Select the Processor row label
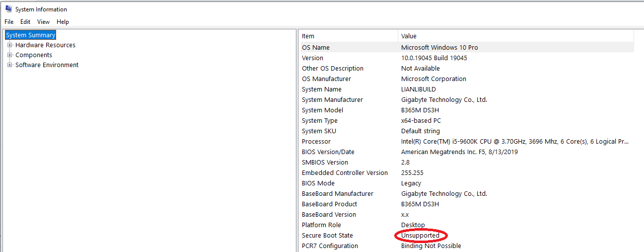Screen dimensions: 644x252 [316, 142]
